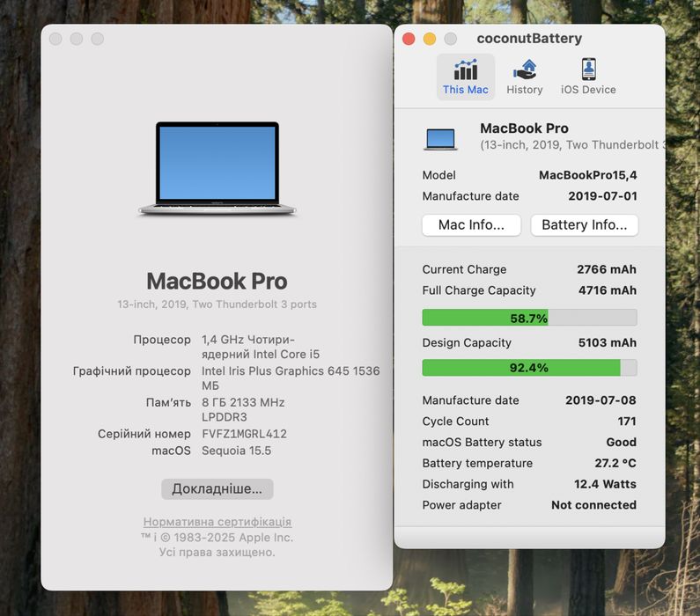Select the This Mac tab in coconutBattery
700x616 pixels.
tap(465, 77)
